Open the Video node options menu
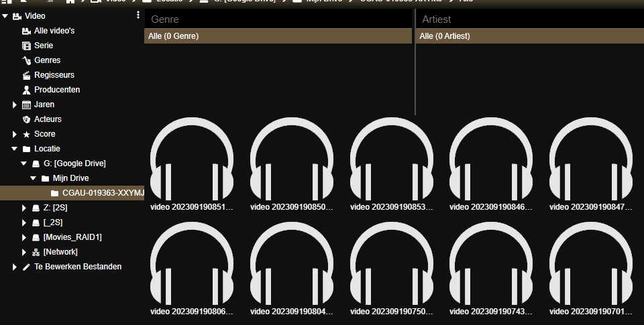Viewport: 644px width, 325px height. pos(138,15)
